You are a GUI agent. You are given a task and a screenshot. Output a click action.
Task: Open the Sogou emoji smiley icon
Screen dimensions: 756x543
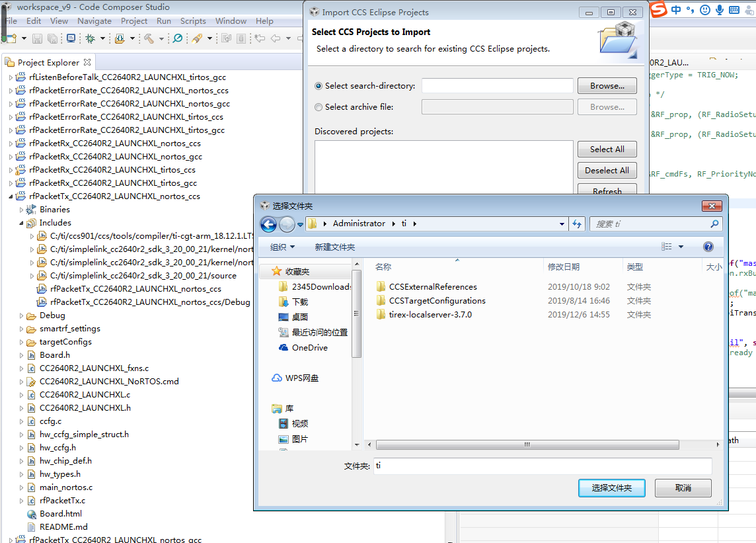pos(705,10)
